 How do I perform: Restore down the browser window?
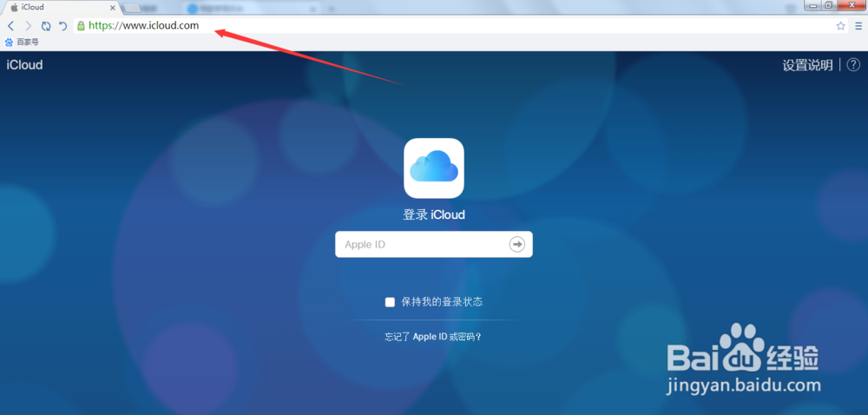pos(829,5)
